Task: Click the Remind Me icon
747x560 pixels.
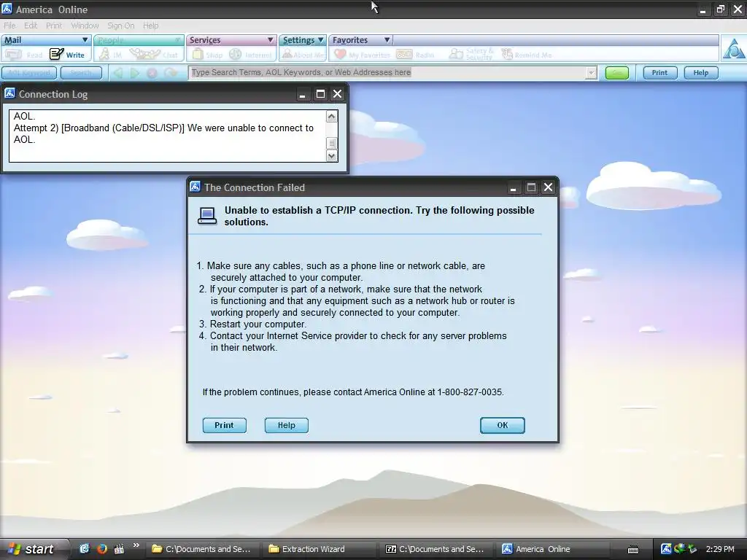Action: point(507,54)
